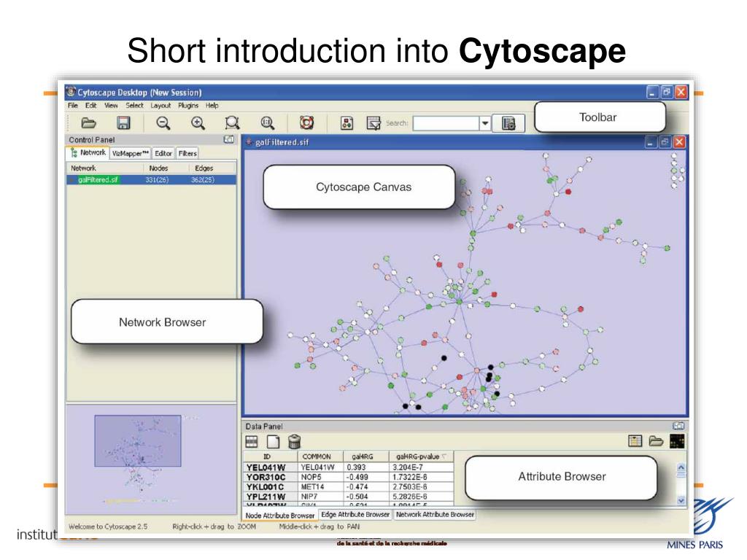Select the Node Attribute Browser tab
Image resolution: width=747 pixels, height=560 pixels.
(x=279, y=516)
